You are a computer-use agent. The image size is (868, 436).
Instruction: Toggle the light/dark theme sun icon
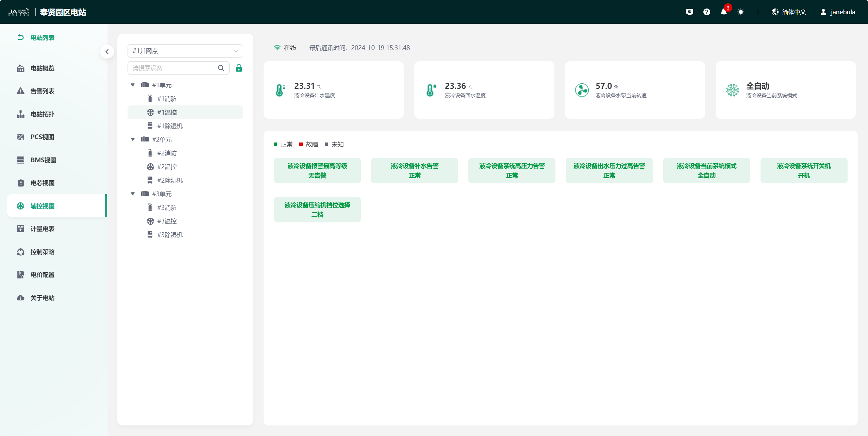coord(740,12)
